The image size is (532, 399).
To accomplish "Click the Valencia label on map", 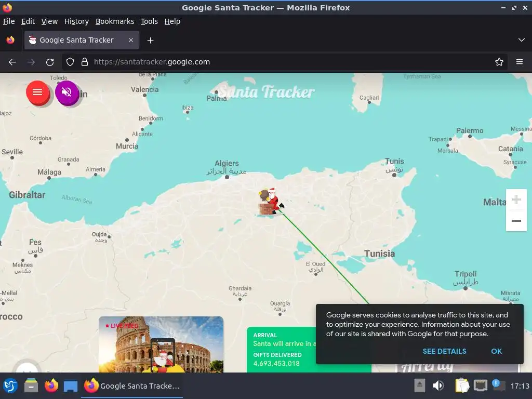I will click(145, 89).
